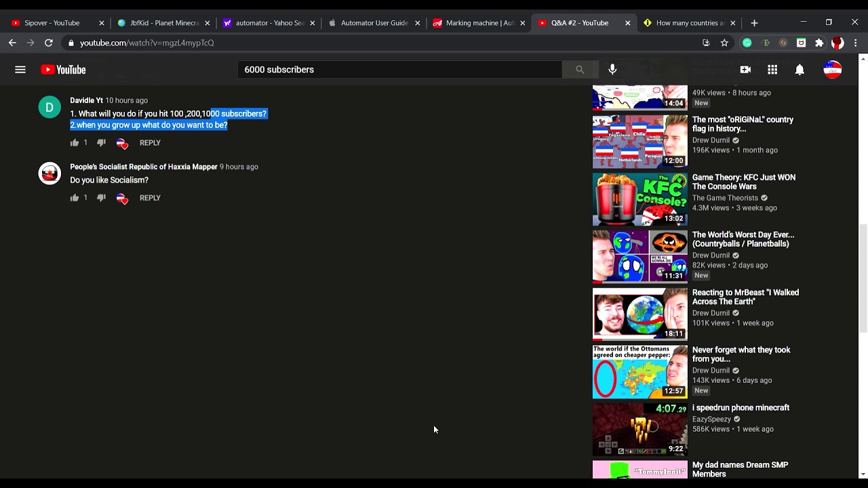Click the install app icon in the address bar
This screenshot has width=868, height=488.
click(x=706, y=43)
